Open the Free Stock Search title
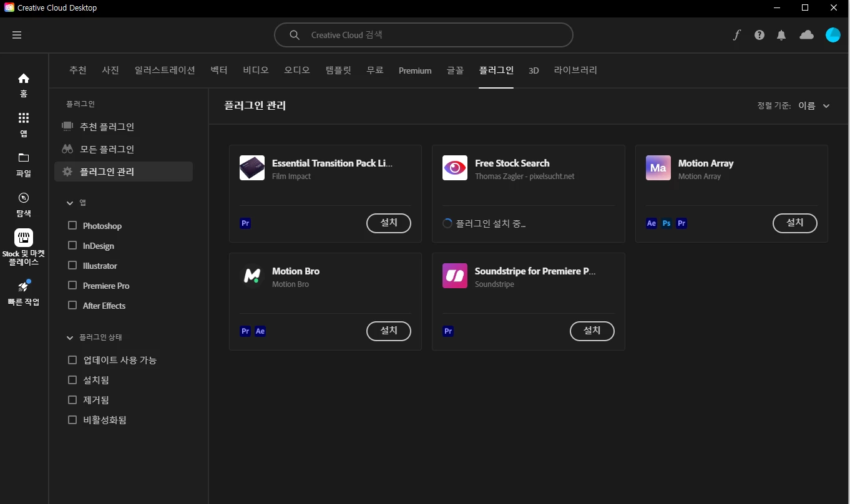 [512, 163]
